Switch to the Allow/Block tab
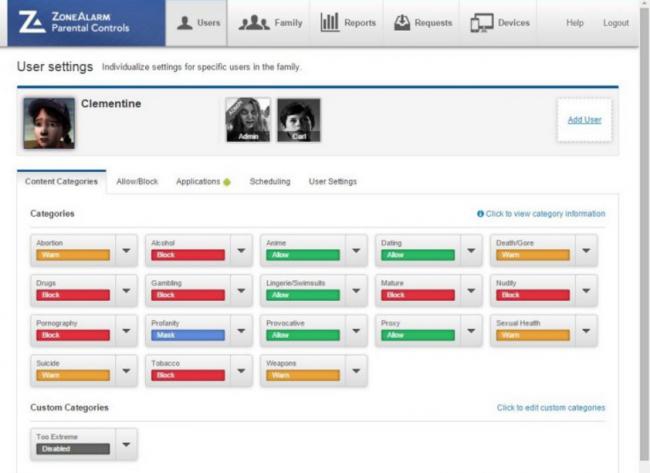The width and height of the screenshot is (650, 473). pos(137,182)
